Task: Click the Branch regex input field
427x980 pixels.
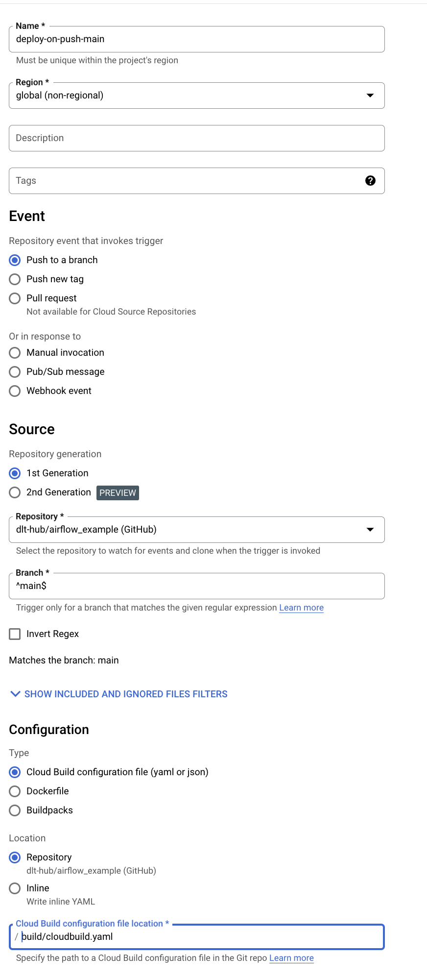Action: point(196,586)
